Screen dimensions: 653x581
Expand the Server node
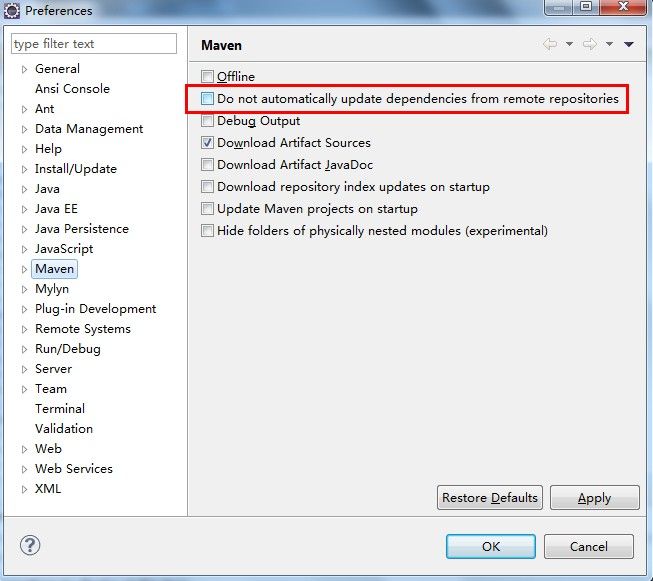point(25,369)
